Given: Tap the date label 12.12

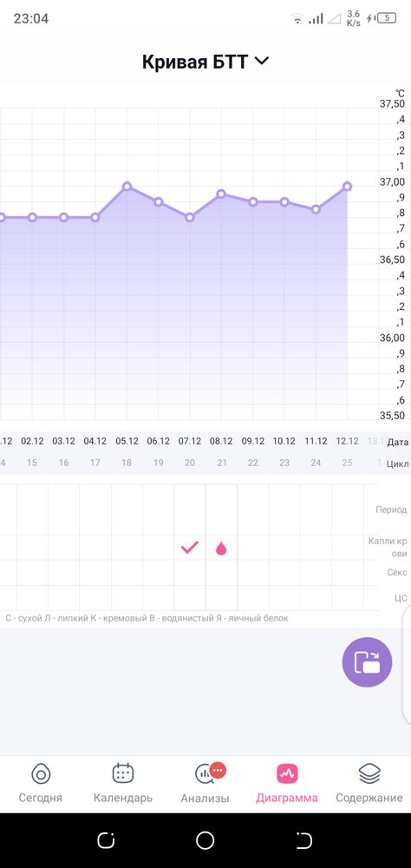Looking at the screenshot, I should coord(348,441).
